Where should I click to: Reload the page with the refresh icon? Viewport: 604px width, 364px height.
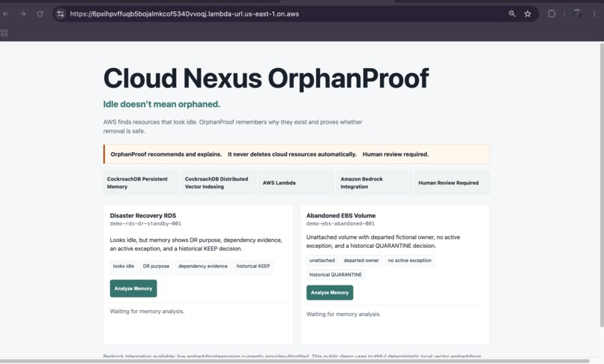point(40,14)
